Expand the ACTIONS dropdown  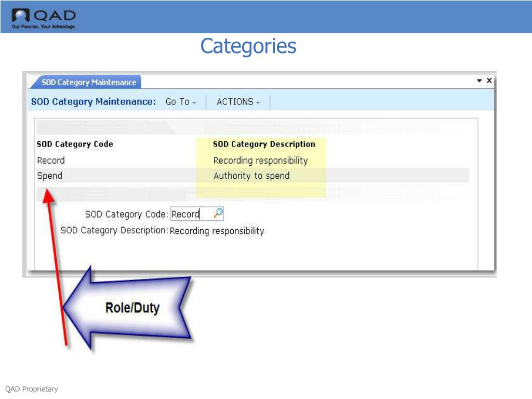(x=237, y=102)
